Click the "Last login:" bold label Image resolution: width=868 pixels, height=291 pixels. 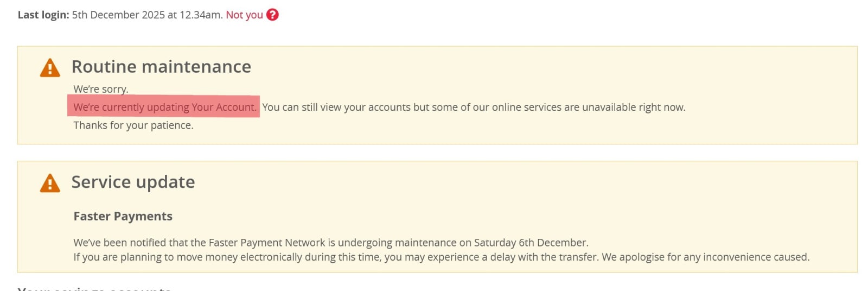pyautogui.click(x=43, y=15)
